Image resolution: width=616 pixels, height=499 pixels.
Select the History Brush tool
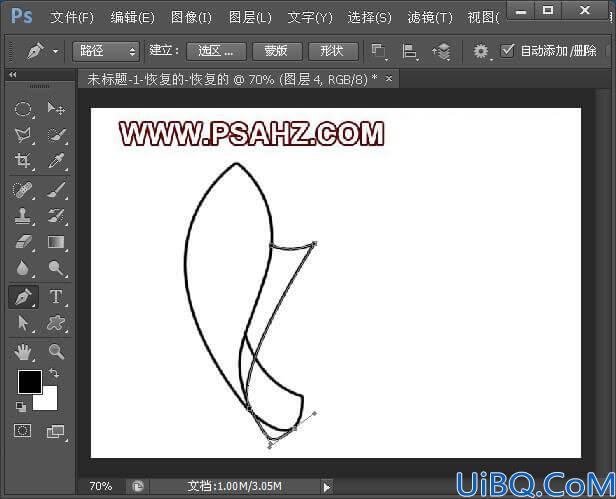coord(56,216)
